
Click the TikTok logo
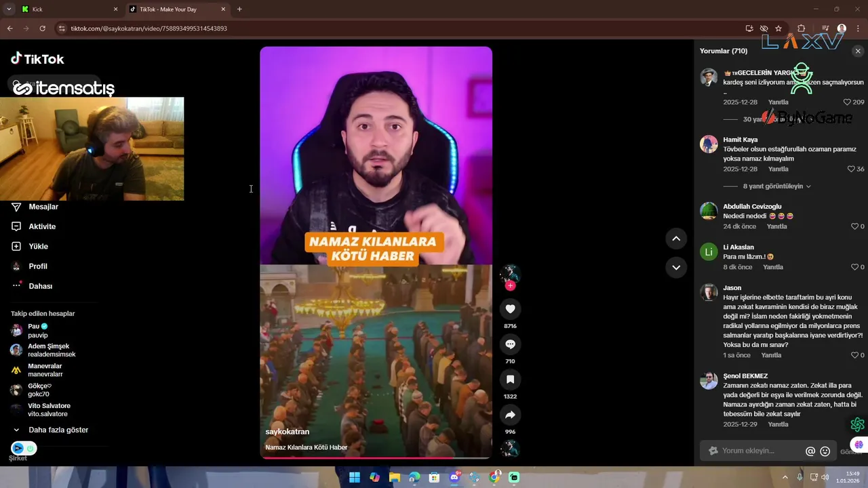pyautogui.click(x=37, y=59)
